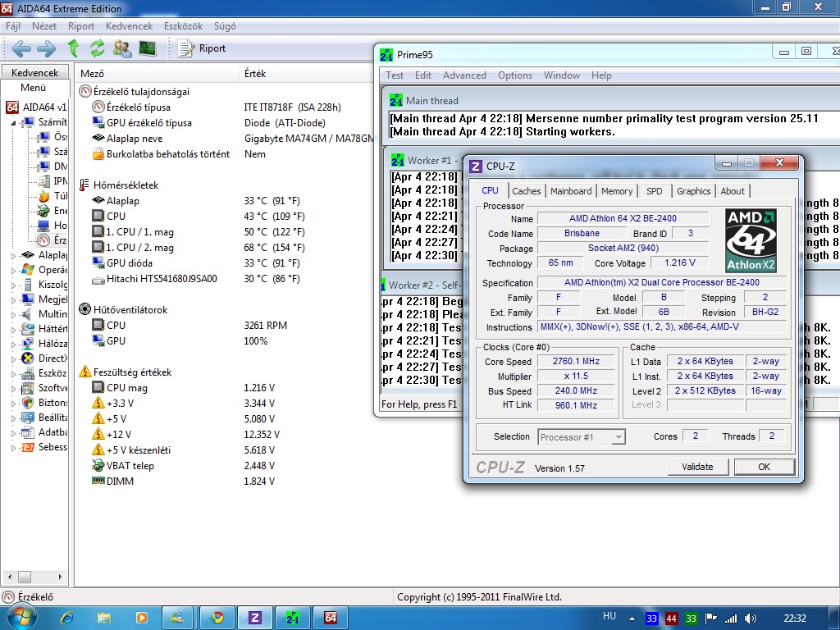Open the Súgó menu
This screenshot has height=630, width=840.
point(225,26)
